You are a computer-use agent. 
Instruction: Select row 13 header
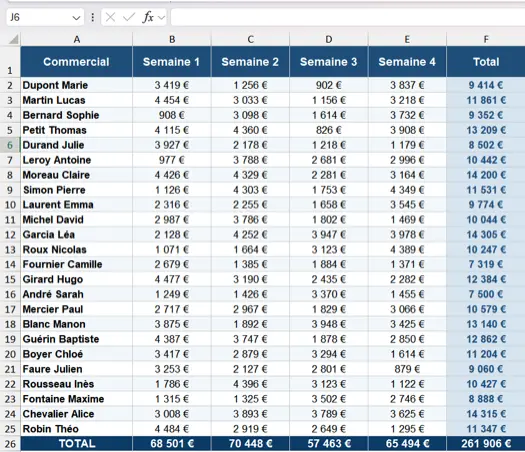[10, 250]
